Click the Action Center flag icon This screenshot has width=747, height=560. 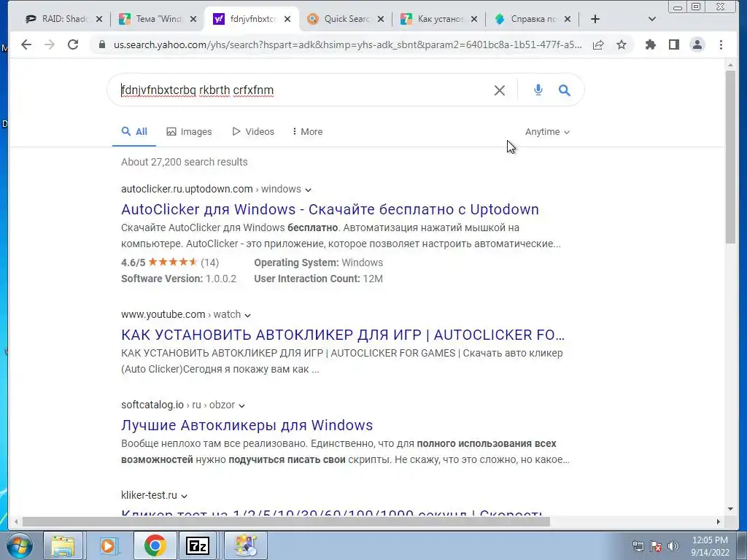(656, 546)
